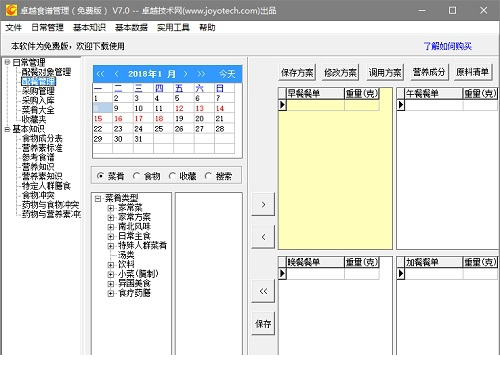This screenshot has height=369, width=500.
Task: Click the app logo icon in title bar
Action: coord(11,10)
